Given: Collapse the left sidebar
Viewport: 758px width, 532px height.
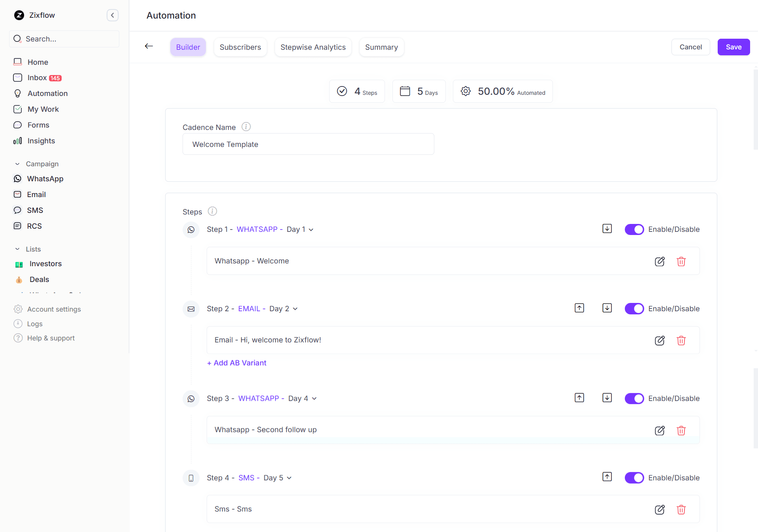Looking at the screenshot, I should click(x=112, y=15).
